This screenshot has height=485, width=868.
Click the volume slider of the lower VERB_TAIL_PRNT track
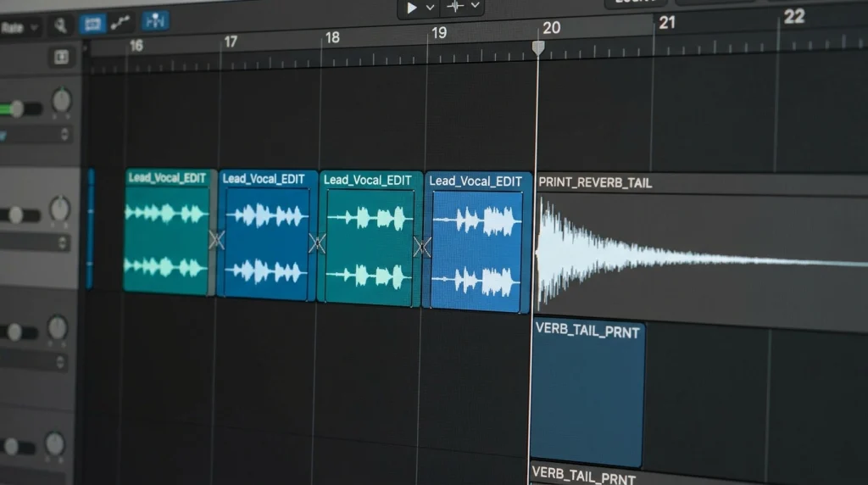[17, 446]
